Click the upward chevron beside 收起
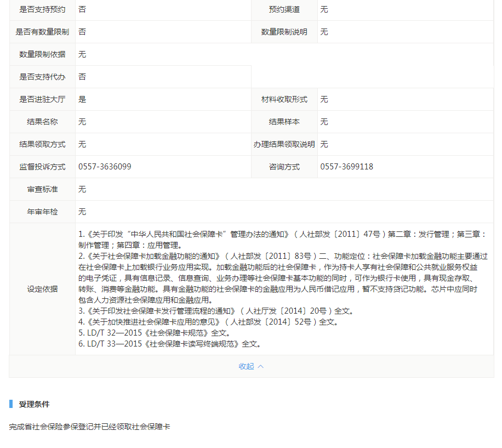Screen dimensions: 502x448 (x=261, y=366)
